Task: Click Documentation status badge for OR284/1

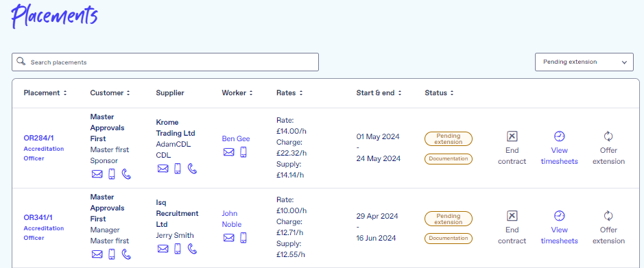Action: (x=449, y=158)
